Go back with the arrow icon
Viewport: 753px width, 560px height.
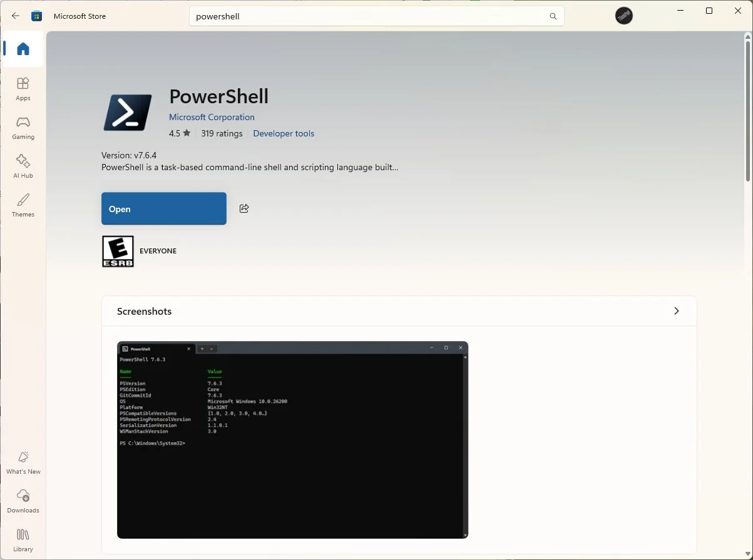16,16
